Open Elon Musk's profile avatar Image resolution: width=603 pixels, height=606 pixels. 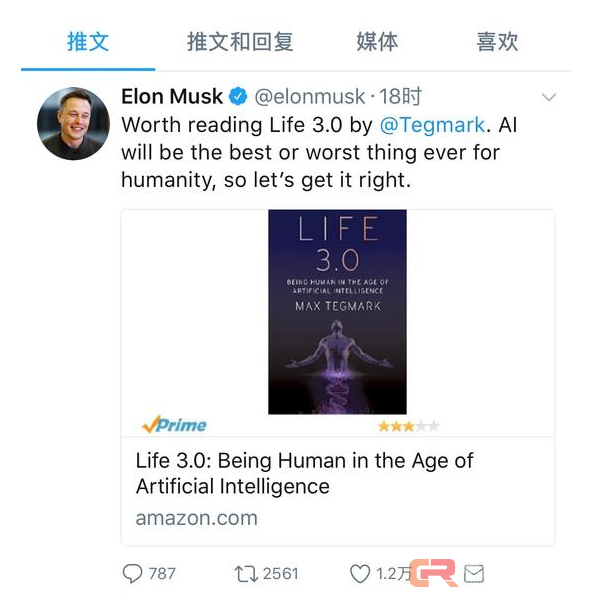[x=73, y=124]
